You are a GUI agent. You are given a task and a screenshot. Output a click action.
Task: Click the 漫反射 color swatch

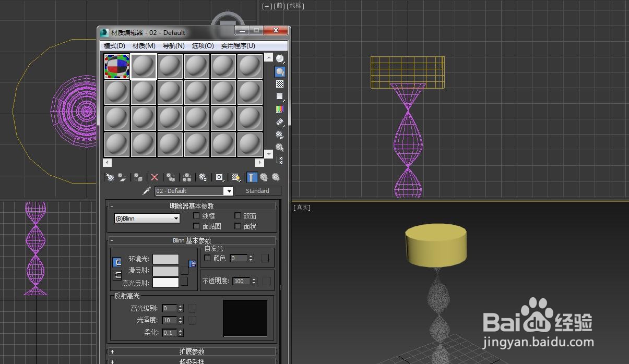pyautogui.click(x=165, y=271)
